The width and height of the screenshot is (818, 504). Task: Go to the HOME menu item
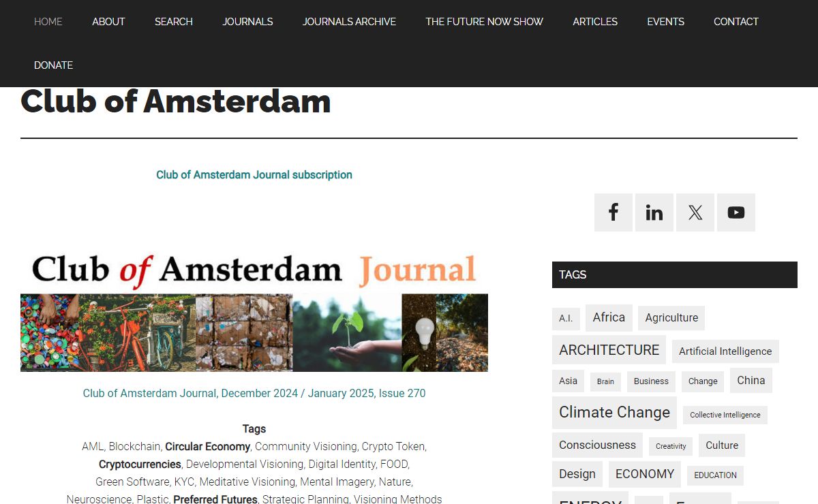click(48, 22)
